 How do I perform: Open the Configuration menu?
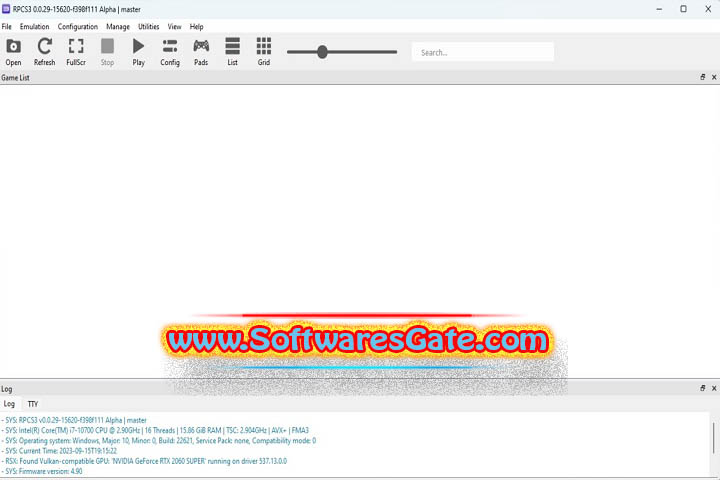[x=78, y=27]
